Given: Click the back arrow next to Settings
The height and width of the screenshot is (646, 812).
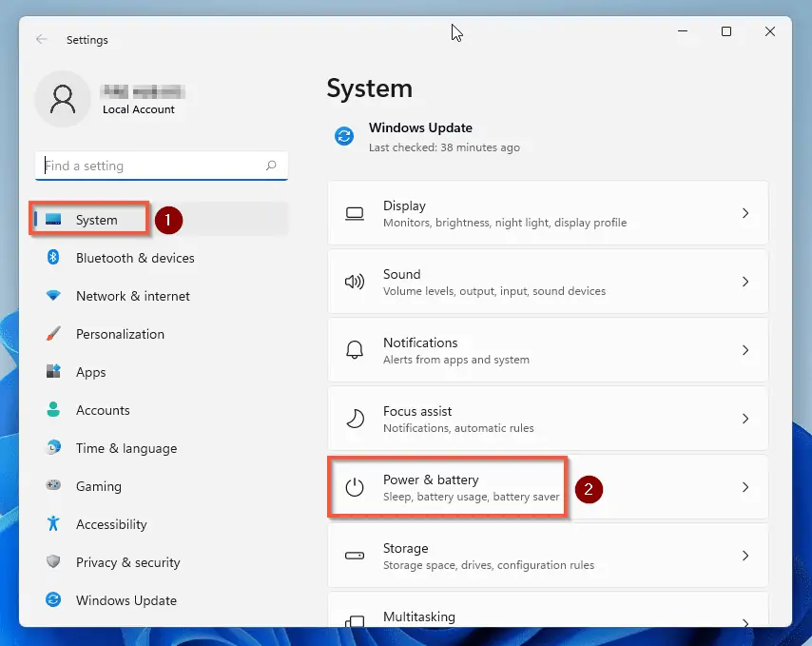Looking at the screenshot, I should (x=42, y=39).
